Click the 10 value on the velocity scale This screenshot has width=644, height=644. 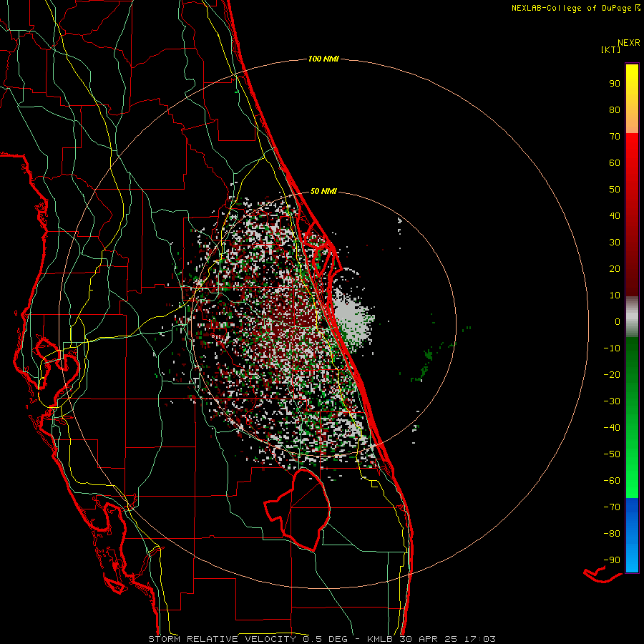[615, 296]
